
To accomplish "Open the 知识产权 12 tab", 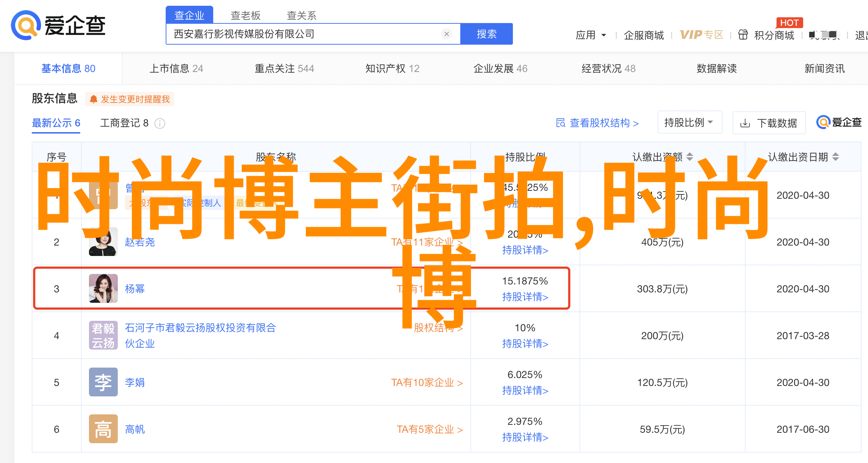I will tap(392, 68).
